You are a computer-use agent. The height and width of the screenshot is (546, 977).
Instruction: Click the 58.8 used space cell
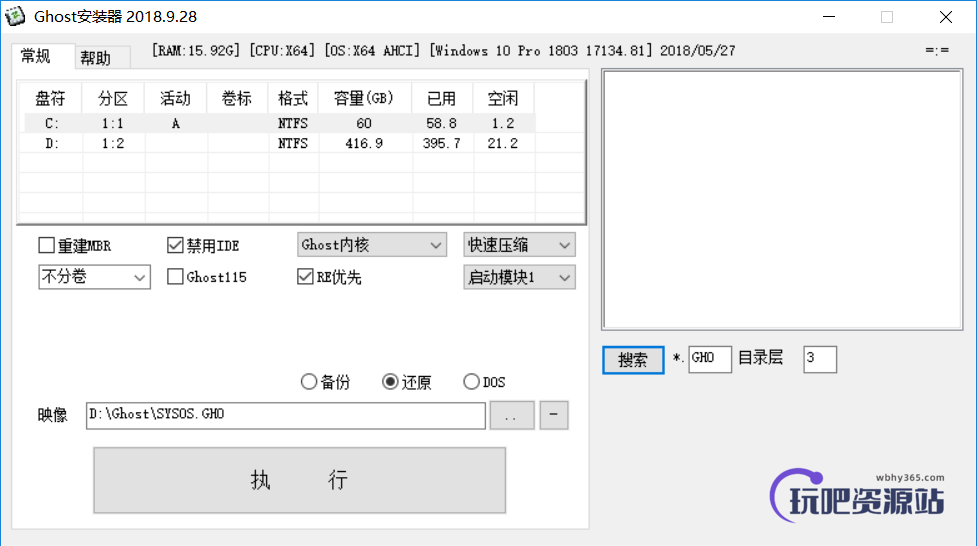click(x=442, y=123)
